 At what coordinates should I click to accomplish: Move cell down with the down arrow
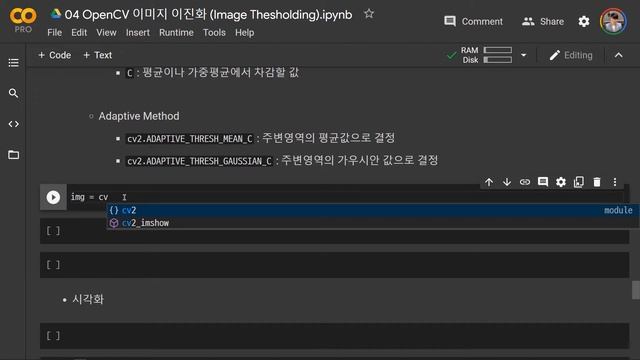coord(507,182)
